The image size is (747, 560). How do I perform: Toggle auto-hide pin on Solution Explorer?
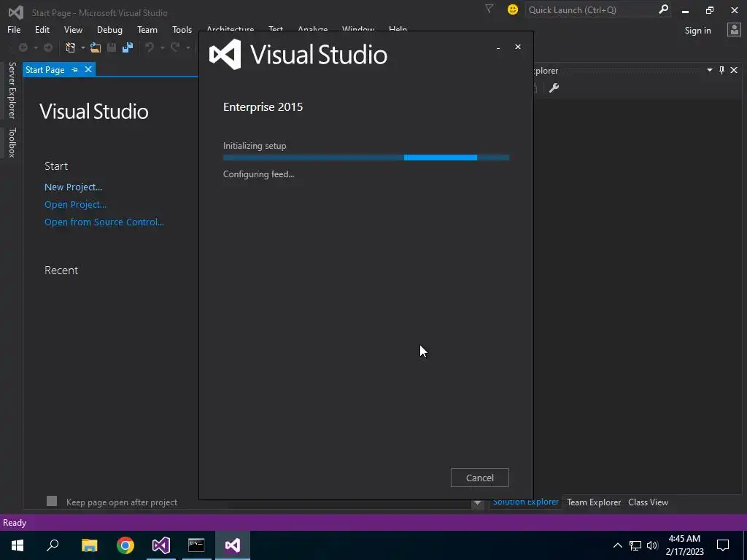[721, 70]
